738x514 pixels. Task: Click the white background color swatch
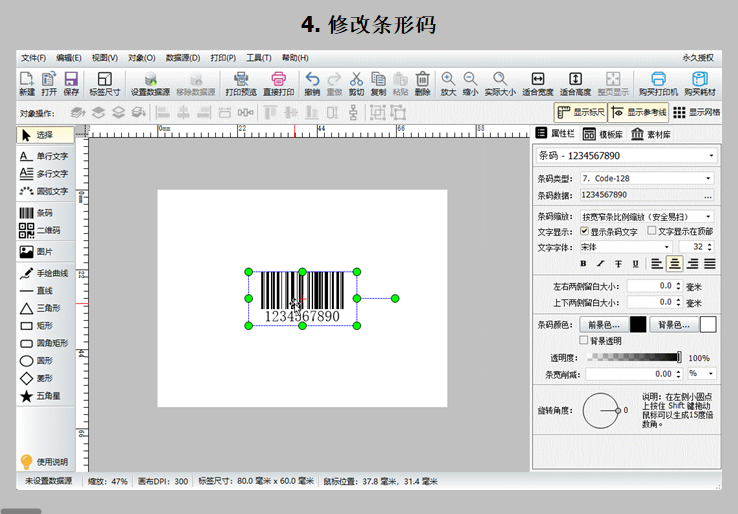[708, 325]
